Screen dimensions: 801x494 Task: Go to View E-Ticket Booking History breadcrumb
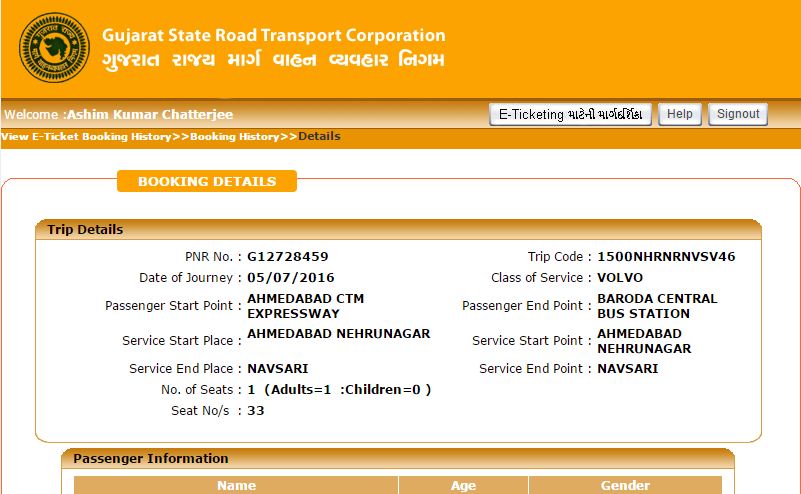pos(85,136)
